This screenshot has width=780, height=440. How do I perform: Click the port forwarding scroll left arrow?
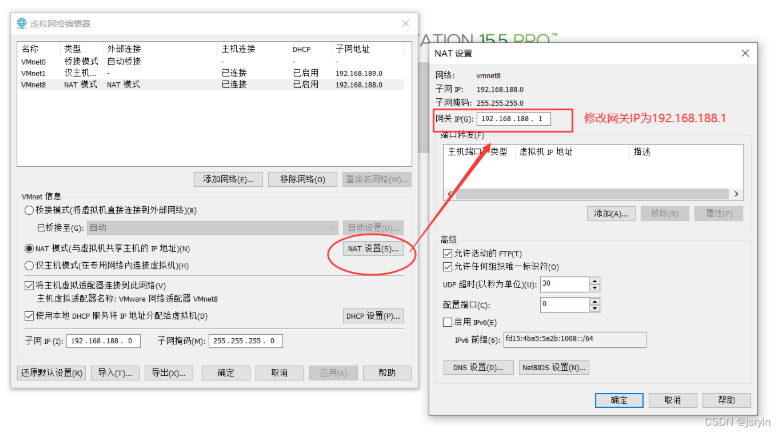tap(450, 194)
